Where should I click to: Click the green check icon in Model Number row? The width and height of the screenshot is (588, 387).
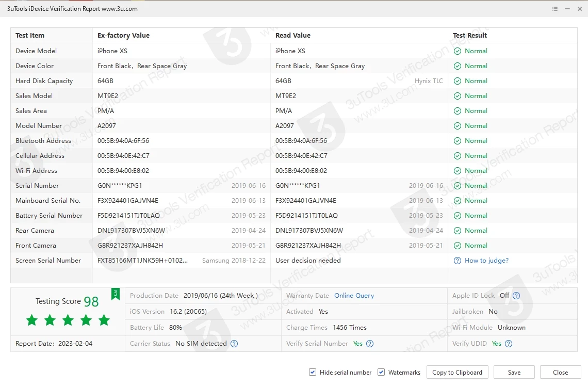click(x=458, y=126)
